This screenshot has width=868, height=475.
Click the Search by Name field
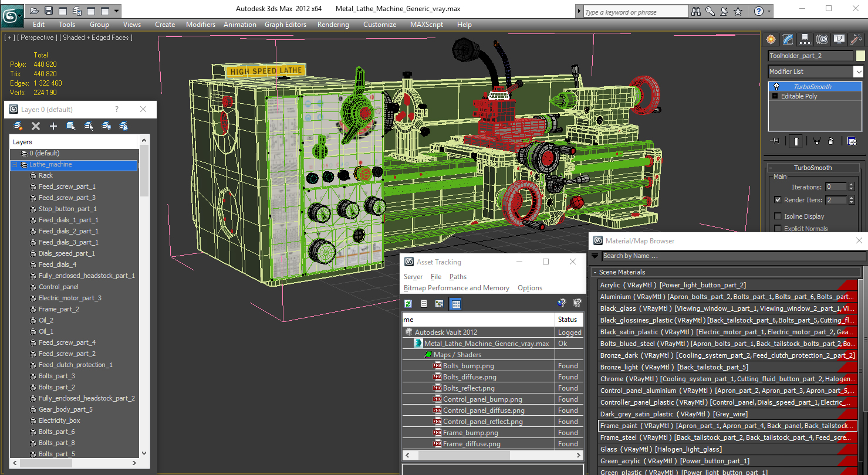(734, 256)
